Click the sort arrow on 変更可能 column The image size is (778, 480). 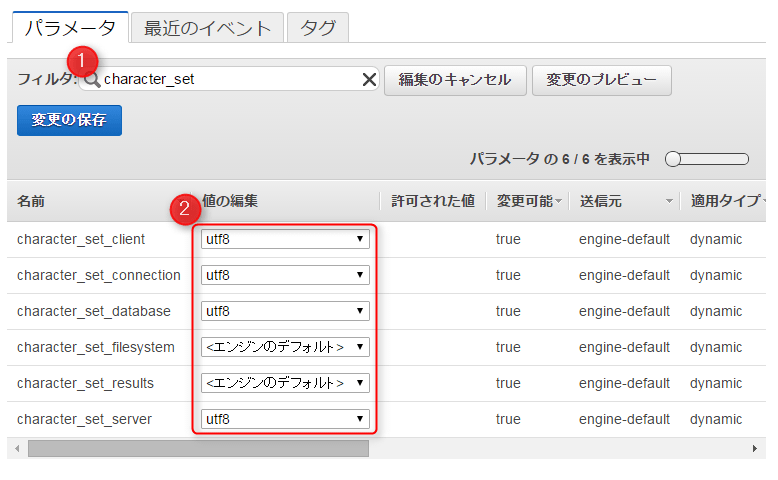[558, 202]
